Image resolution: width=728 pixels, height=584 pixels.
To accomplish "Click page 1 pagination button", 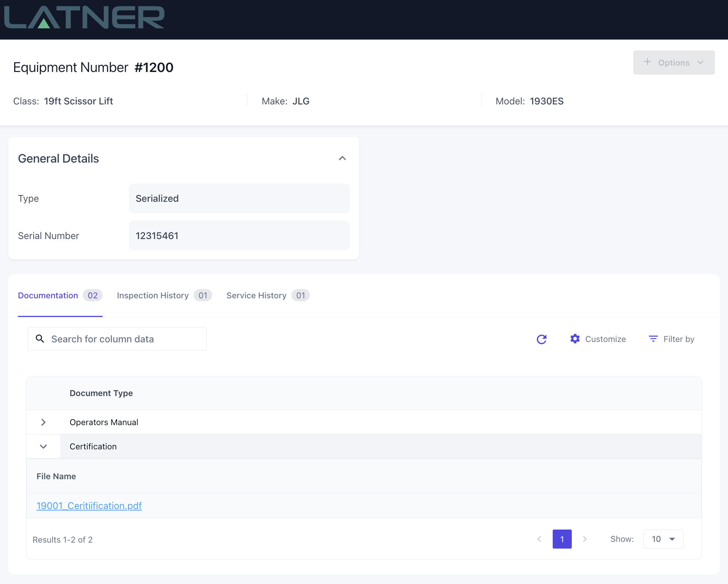I will coord(562,539).
